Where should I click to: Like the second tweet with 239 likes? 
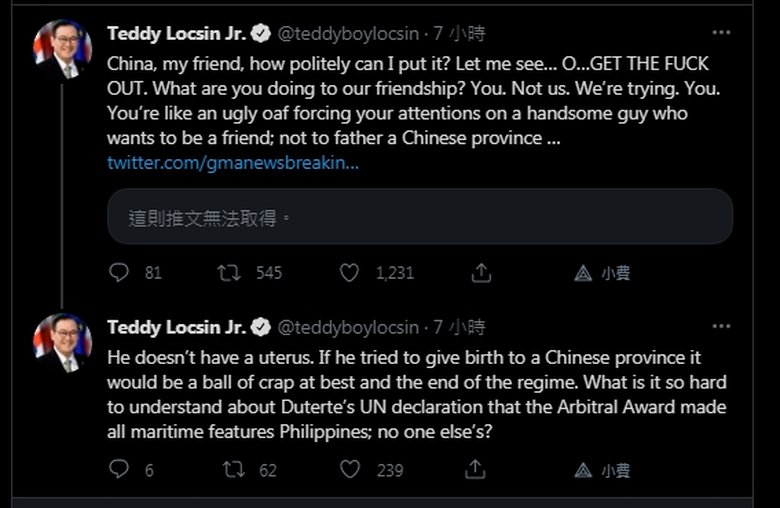click(x=349, y=469)
